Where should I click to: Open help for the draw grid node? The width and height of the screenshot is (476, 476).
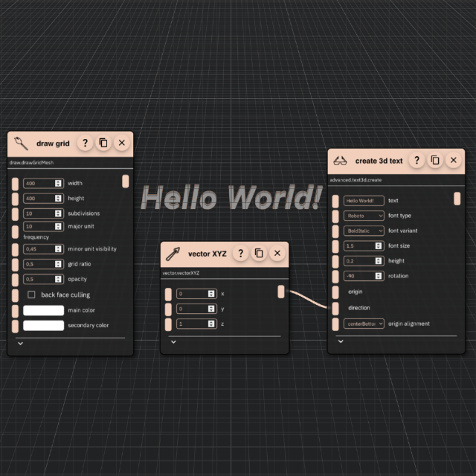(85, 143)
